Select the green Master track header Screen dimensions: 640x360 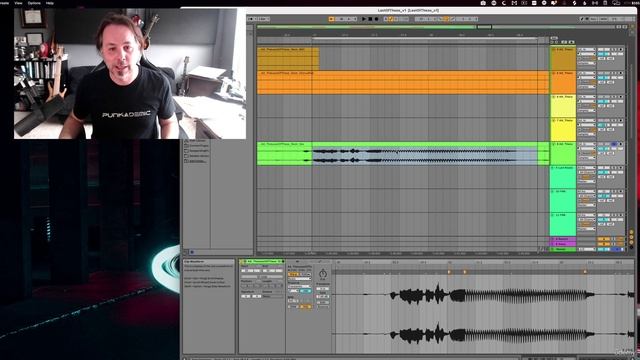pyautogui.click(x=563, y=249)
